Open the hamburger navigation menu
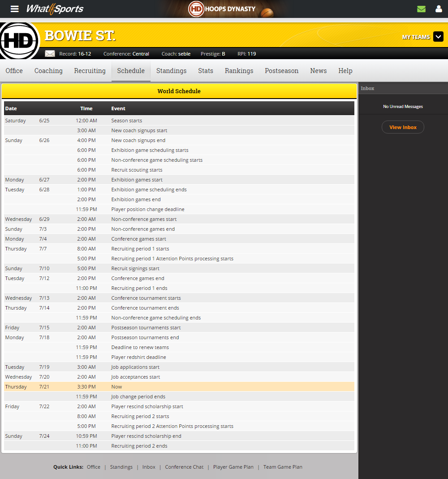Image resolution: width=448 pixels, height=479 pixels. 14,9
